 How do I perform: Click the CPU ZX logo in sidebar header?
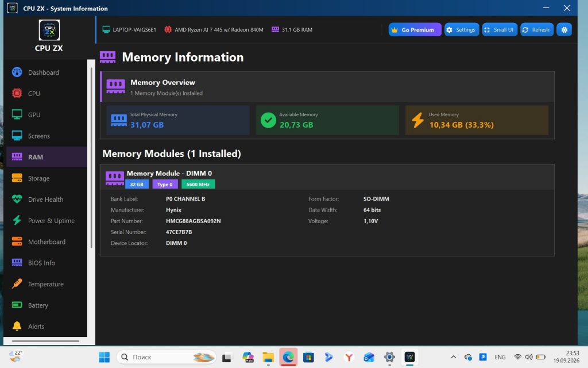(x=49, y=30)
